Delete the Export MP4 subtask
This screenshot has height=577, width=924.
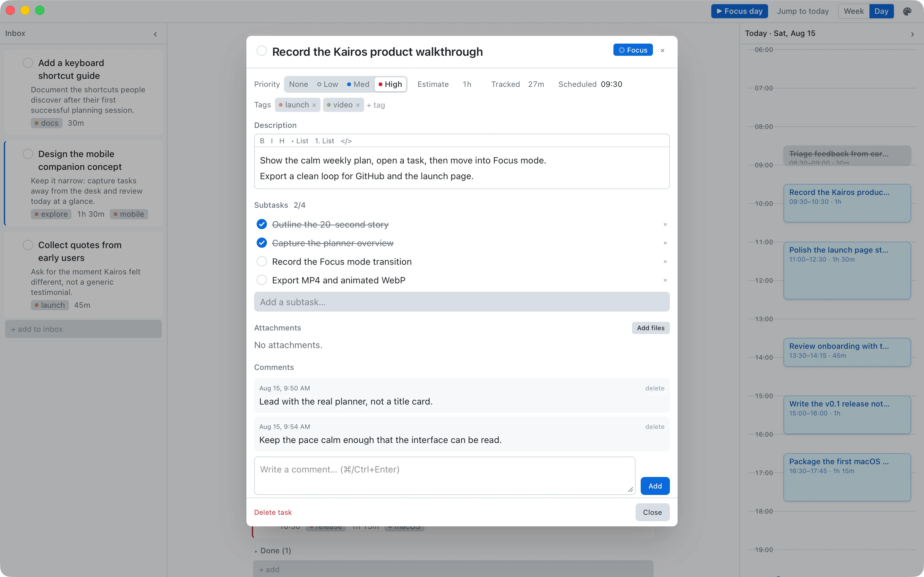665,280
